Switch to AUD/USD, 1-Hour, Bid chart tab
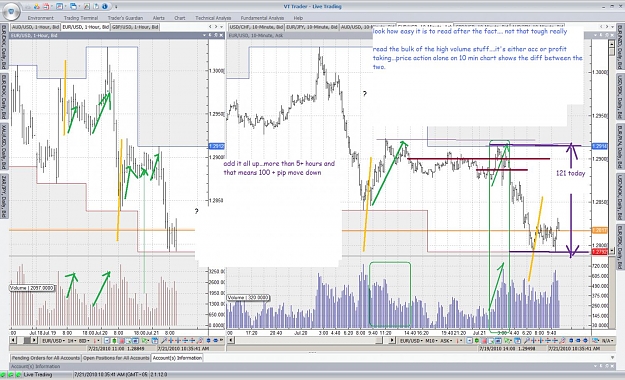The image size is (625, 380). (36, 27)
